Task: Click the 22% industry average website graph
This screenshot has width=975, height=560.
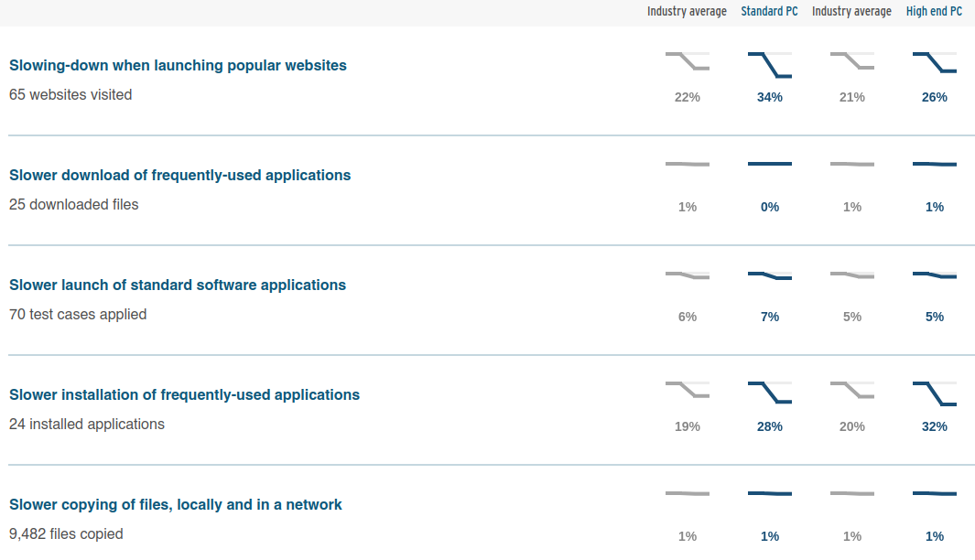Action: 688,61
